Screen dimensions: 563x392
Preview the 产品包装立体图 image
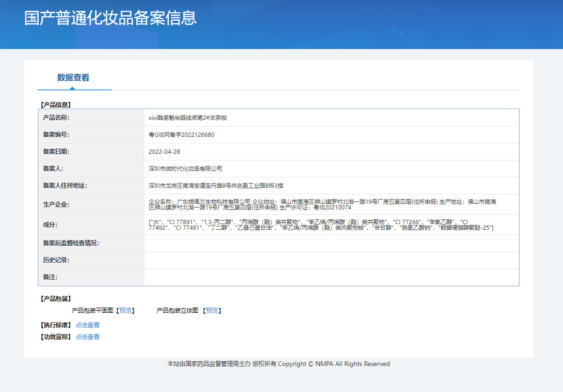[212, 310]
